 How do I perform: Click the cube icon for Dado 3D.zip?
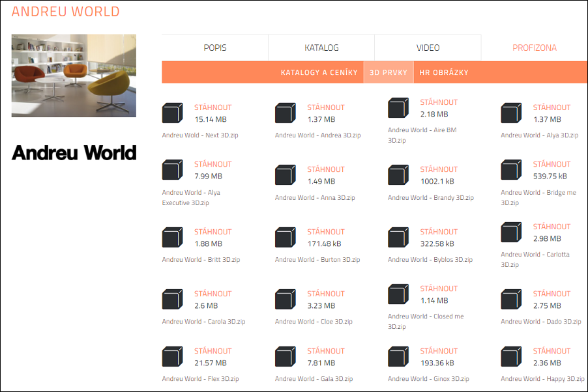pyautogui.click(x=511, y=300)
